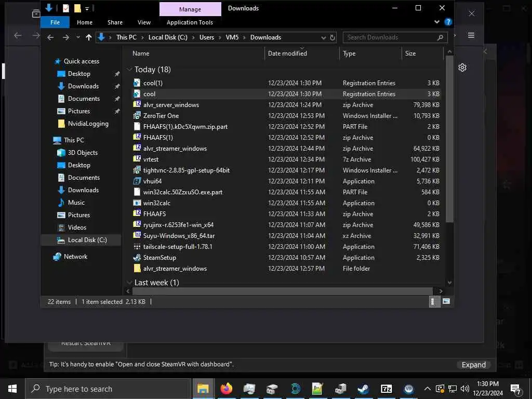Screen dimensions: 532x399
Task: Open the View ribbon tab
Action: (x=144, y=22)
